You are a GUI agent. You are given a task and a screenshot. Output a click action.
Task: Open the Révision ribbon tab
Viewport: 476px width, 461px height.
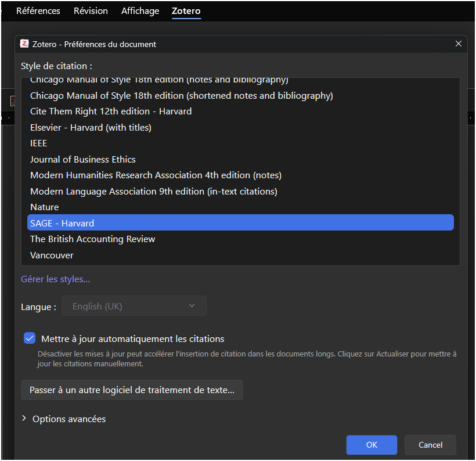coord(91,11)
